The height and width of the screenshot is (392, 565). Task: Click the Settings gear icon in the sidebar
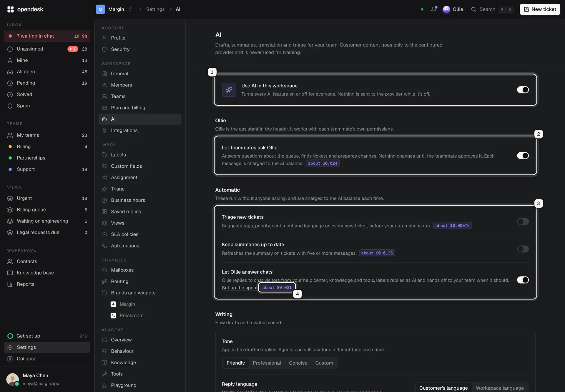[x=10, y=347]
